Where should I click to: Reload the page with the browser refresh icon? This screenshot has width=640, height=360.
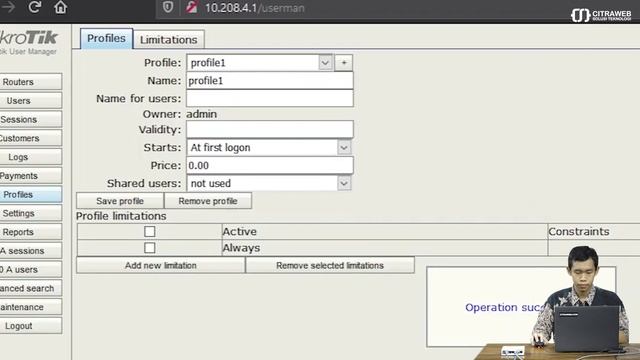pos(35,7)
